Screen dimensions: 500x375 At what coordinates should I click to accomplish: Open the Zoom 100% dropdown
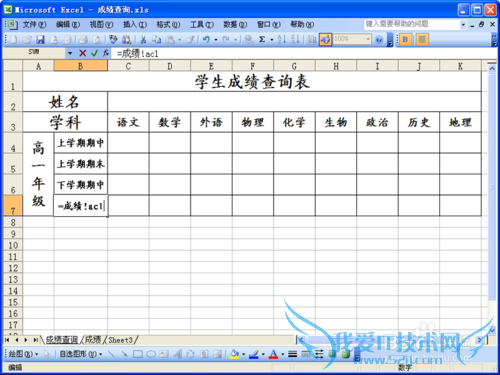[368, 39]
